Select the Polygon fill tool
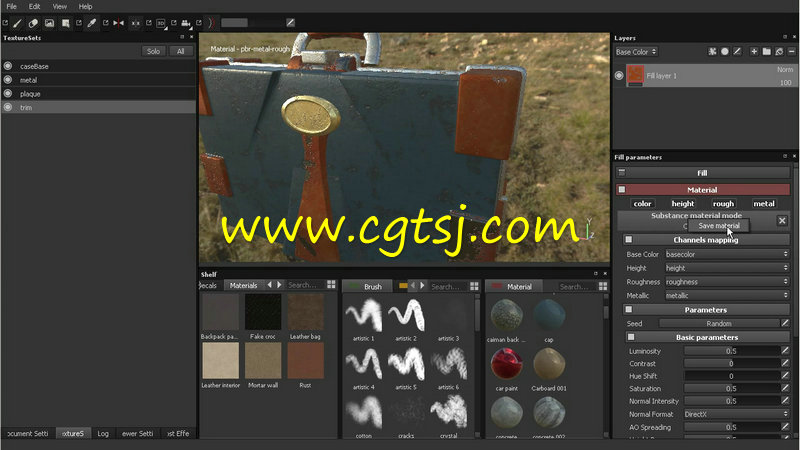The width and height of the screenshot is (800, 450). coord(66,23)
